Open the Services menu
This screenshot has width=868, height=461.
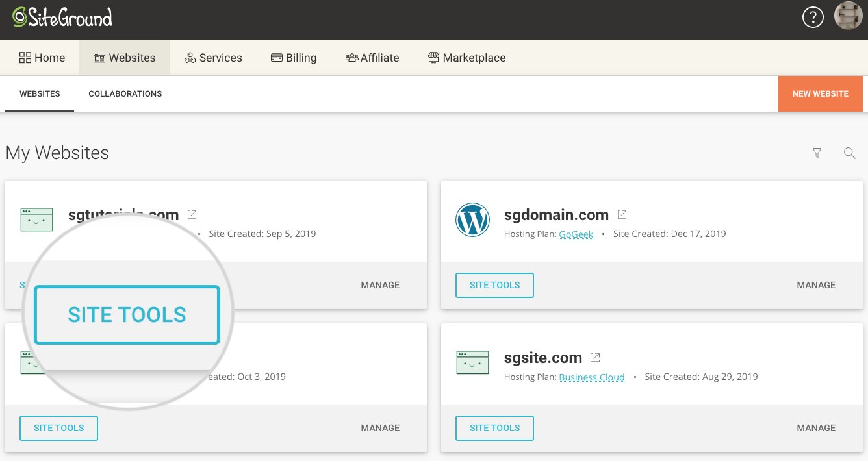(x=213, y=58)
